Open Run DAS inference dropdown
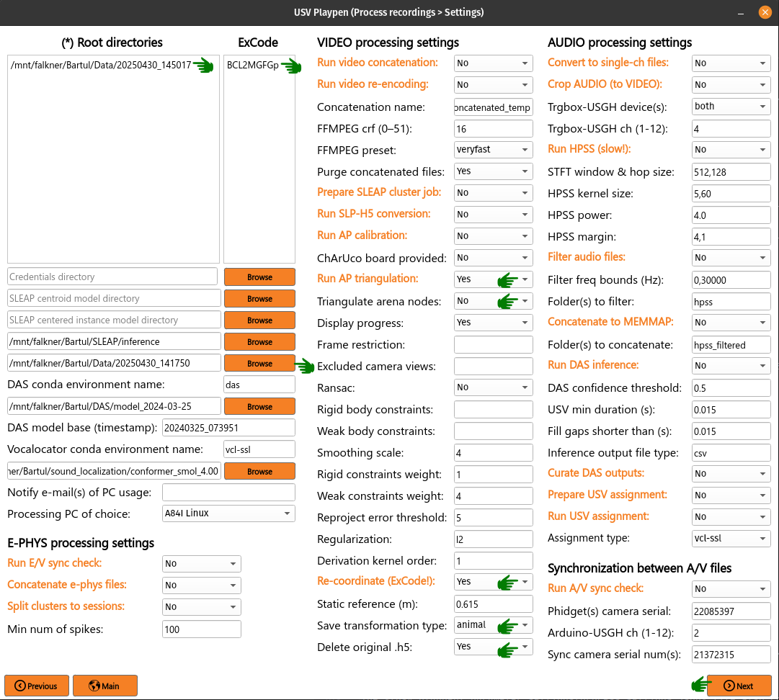 [x=731, y=365]
